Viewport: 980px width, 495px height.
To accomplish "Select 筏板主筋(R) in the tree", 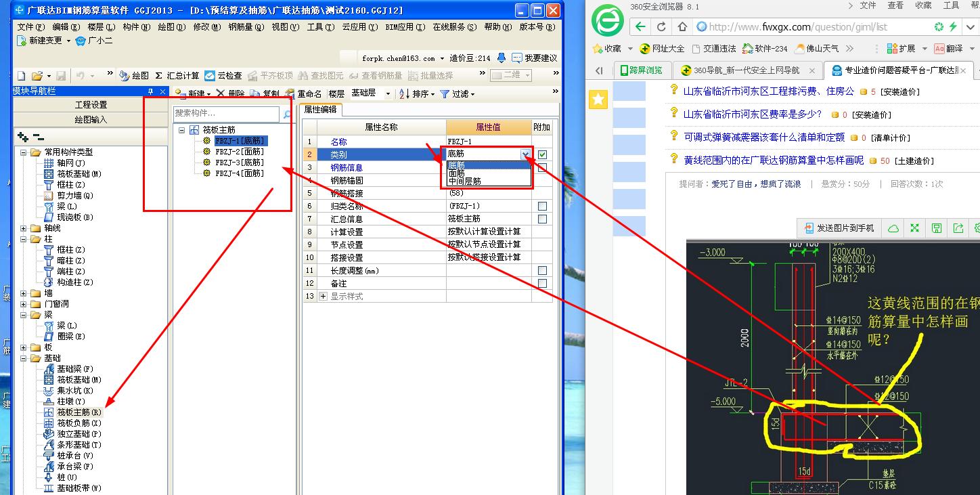I will [73, 412].
